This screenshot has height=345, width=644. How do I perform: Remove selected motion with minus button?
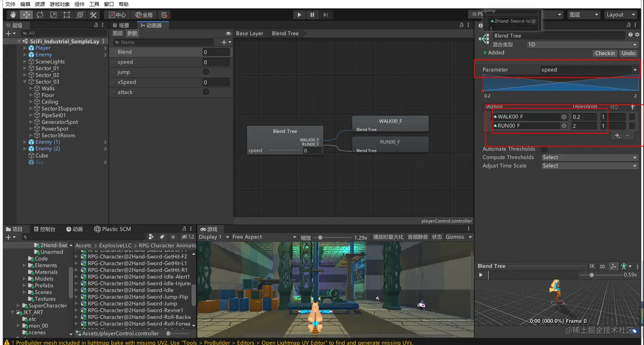(627, 135)
